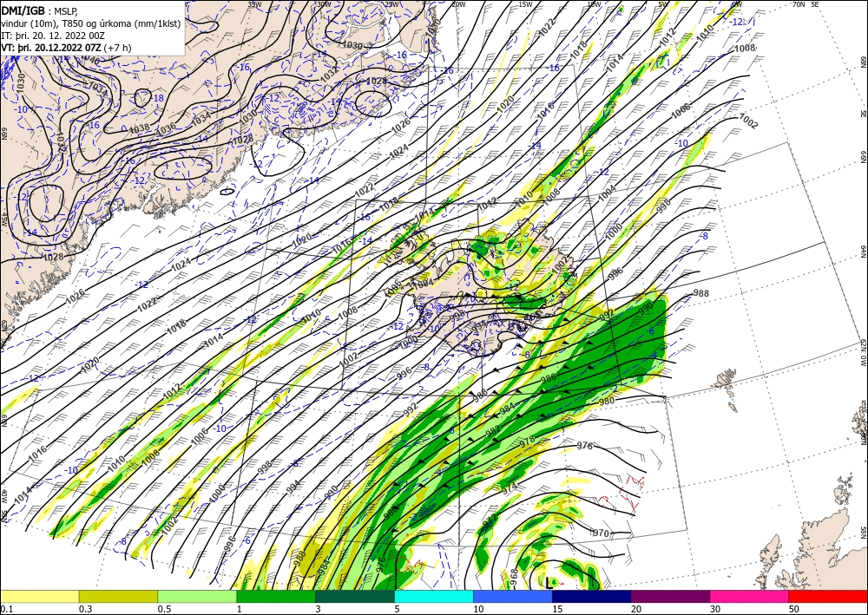Click the '15' legend value
868x615 pixels.
pyautogui.click(x=557, y=609)
